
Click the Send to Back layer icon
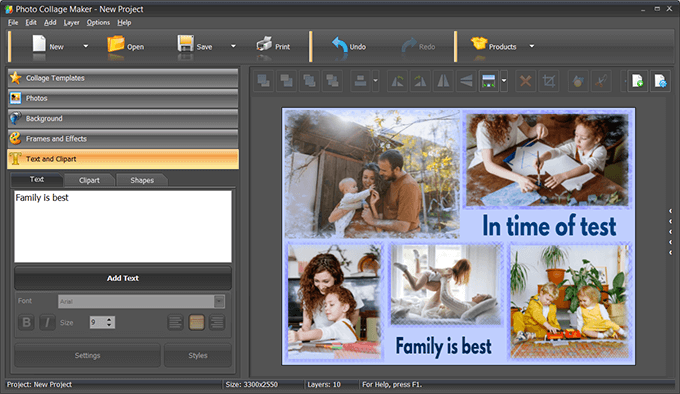(286, 81)
